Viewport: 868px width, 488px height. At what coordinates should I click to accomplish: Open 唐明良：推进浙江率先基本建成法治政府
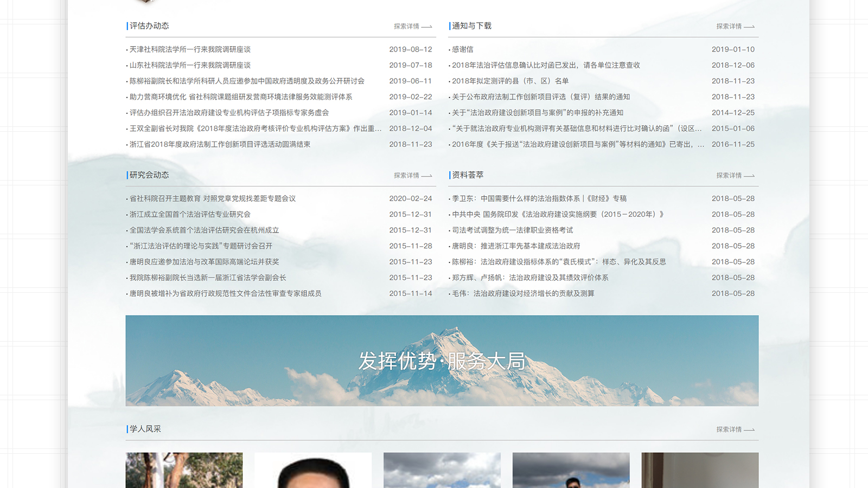(516, 246)
